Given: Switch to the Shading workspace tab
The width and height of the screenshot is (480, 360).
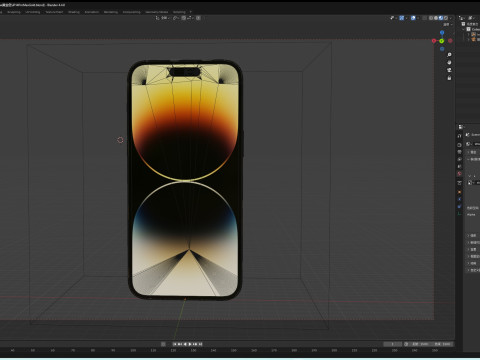Looking at the screenshot, I should [74, 12].
